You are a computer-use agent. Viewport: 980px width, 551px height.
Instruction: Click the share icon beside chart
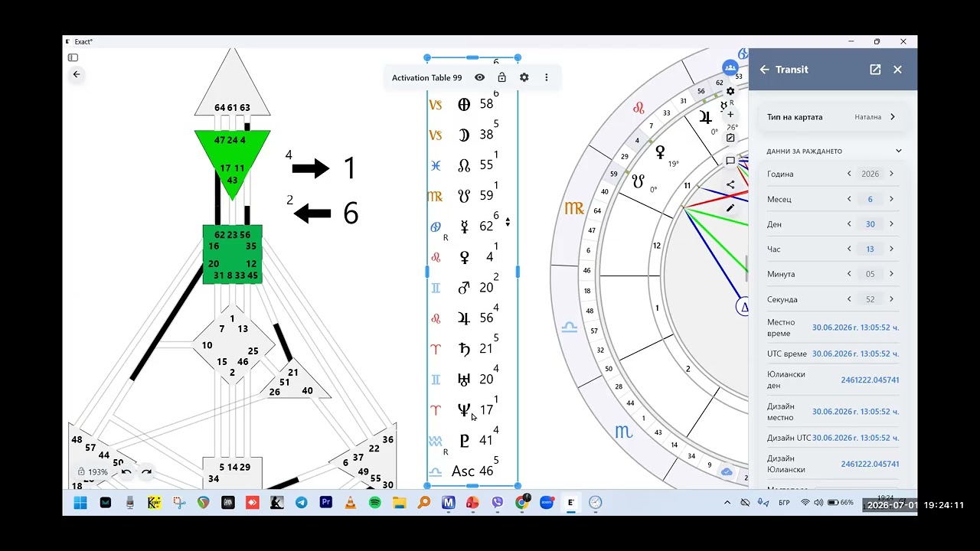(x=730, y=184)
